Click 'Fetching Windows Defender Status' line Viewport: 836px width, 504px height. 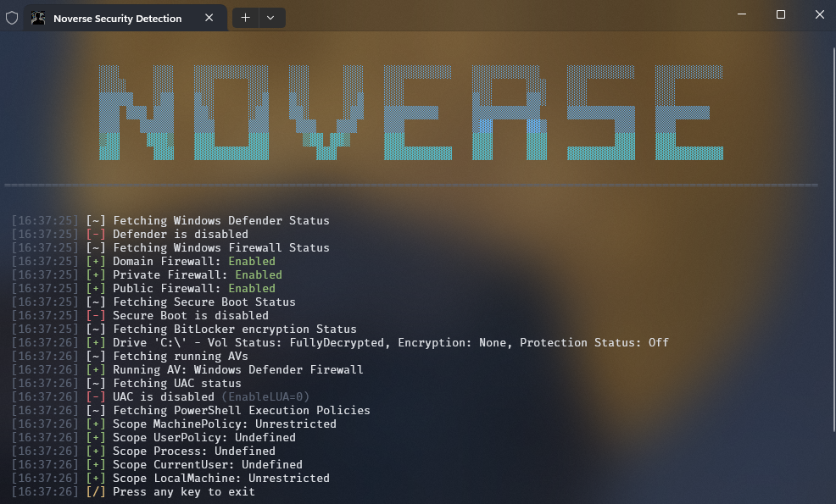(x=170, y=220)
